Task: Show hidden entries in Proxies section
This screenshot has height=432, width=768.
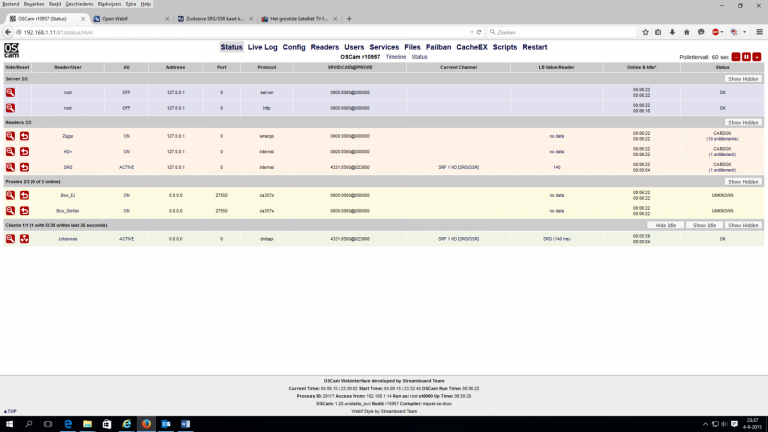Action: tap(743, 181)
